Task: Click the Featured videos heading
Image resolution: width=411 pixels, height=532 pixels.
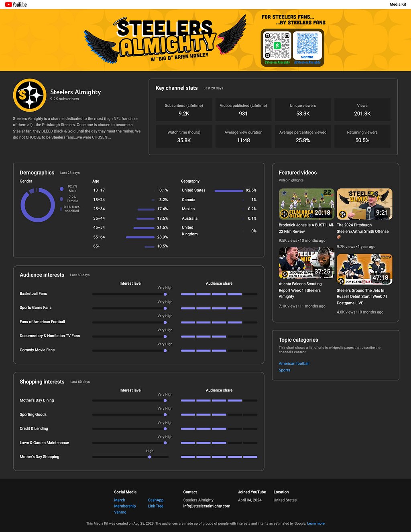Action: 298,173
